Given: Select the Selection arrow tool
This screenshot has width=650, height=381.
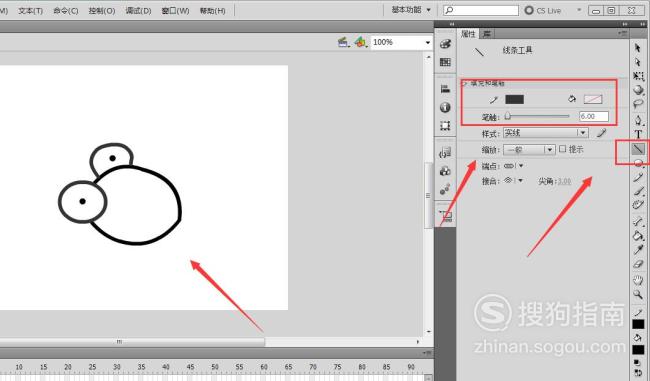Looking at the screenshot, I should pos(638,48).
